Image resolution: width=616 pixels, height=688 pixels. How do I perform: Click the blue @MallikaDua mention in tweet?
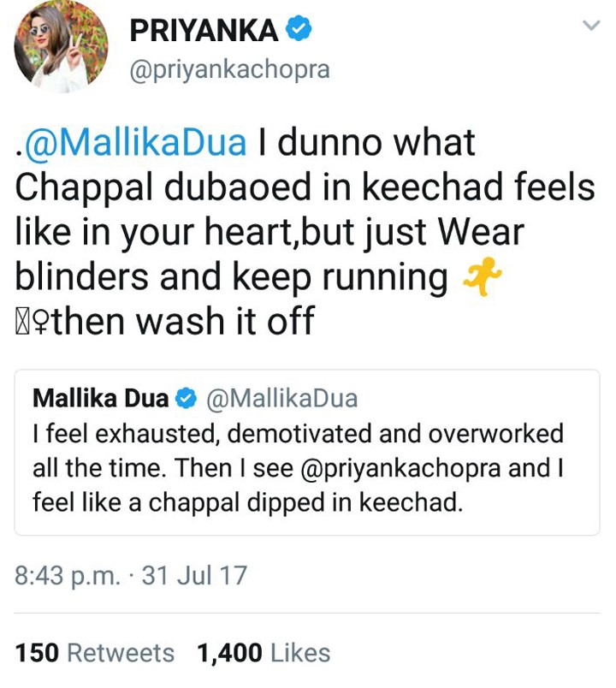pos(135,143)
